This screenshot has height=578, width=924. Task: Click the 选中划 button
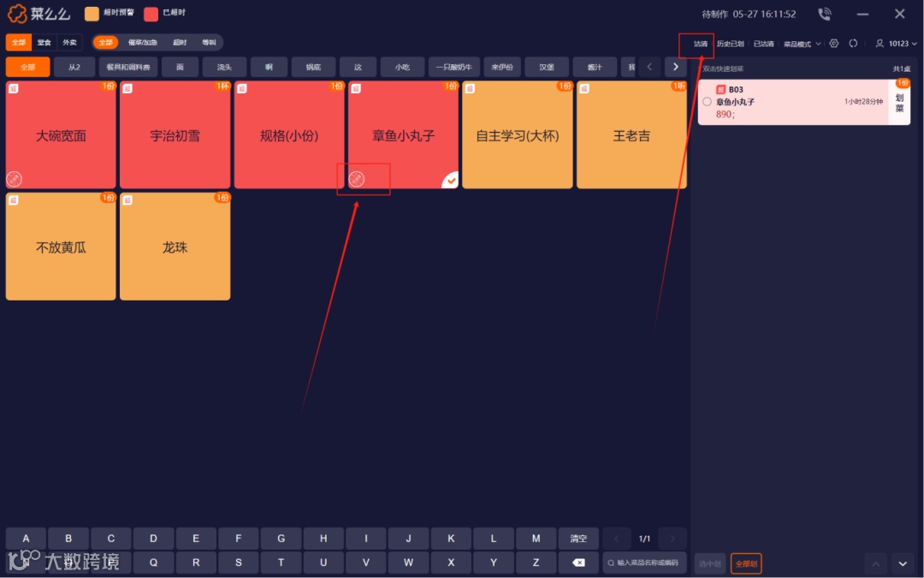coord(709,563)
